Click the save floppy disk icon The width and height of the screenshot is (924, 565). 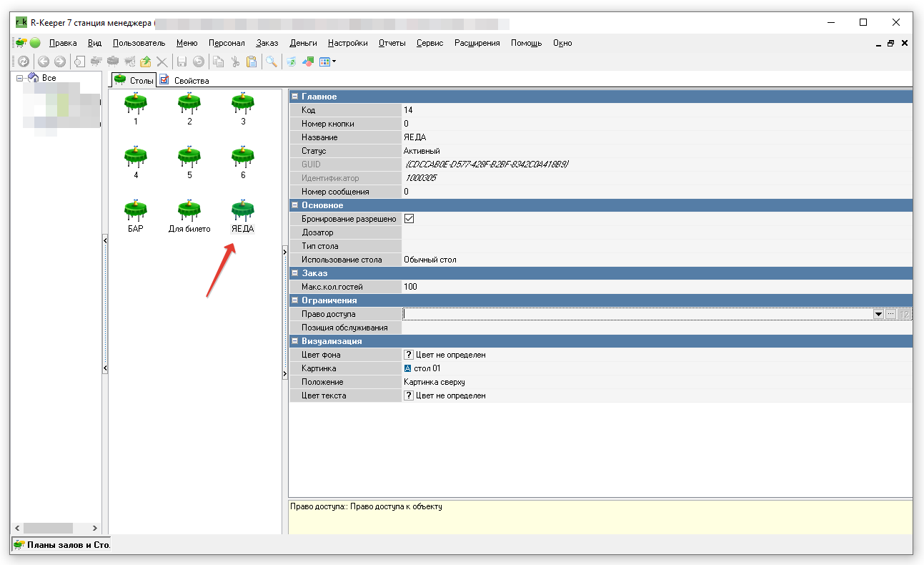pos(182,62)
